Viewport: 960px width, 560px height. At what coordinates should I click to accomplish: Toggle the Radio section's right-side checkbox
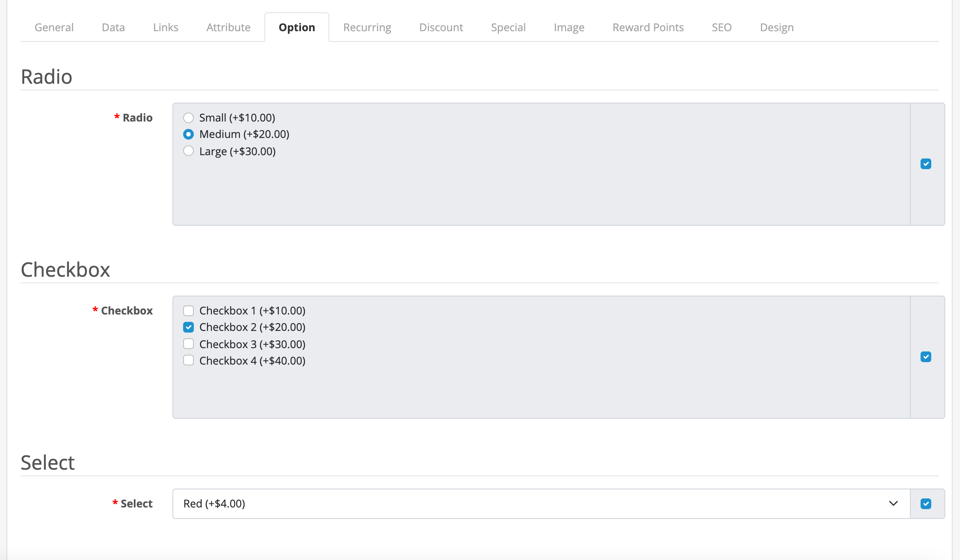926,164
